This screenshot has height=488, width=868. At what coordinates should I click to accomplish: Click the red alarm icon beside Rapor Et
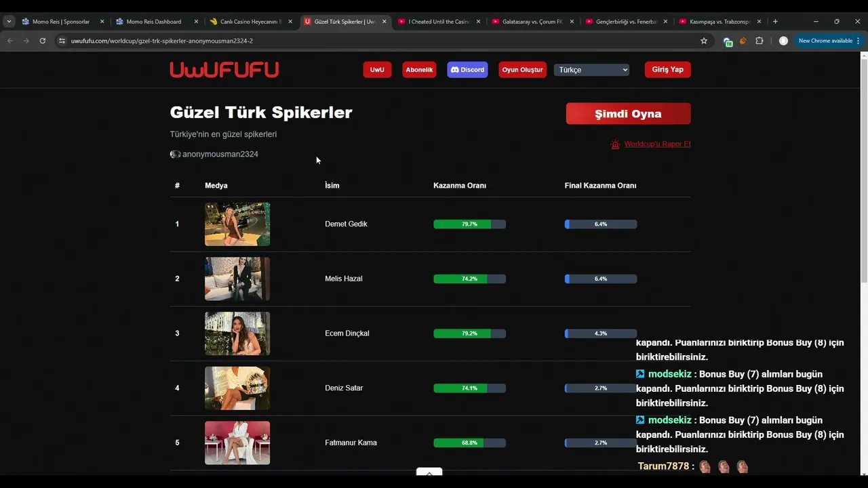[x=615, y=144]
